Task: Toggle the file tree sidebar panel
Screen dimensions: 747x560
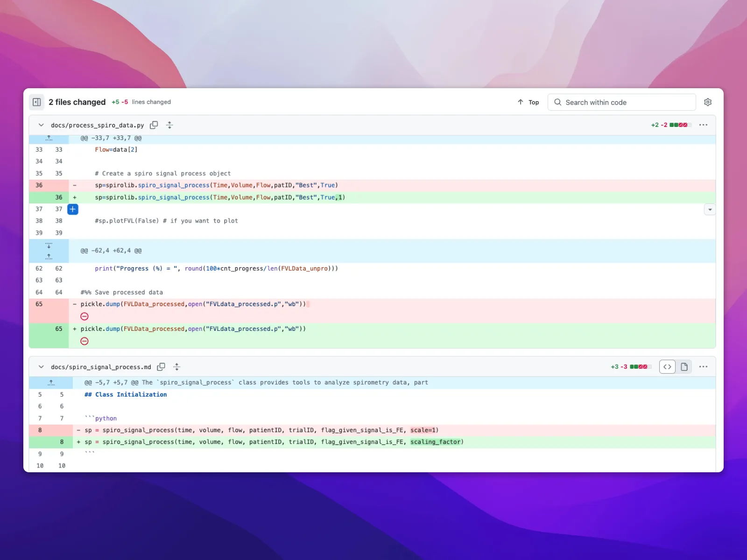Action: click(x=37, y=102)
